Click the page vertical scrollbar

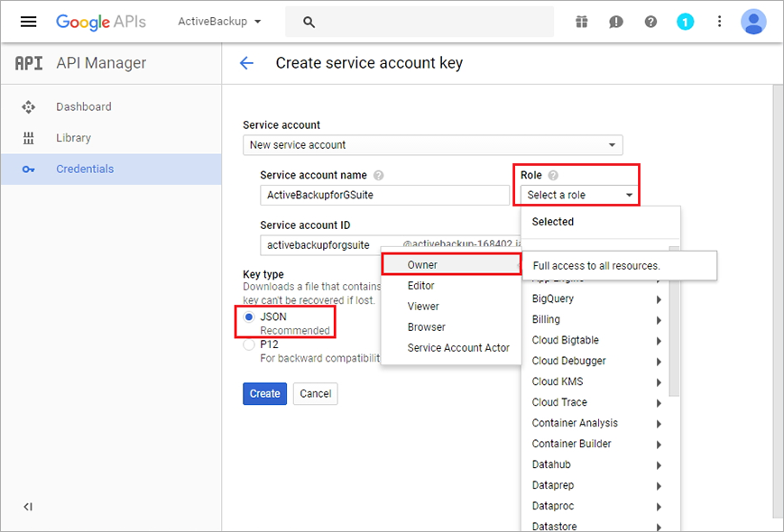coord(778,299)
